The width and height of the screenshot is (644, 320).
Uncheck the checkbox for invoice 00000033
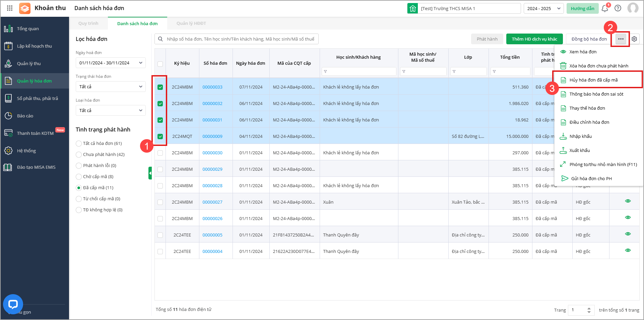[160, 87]
